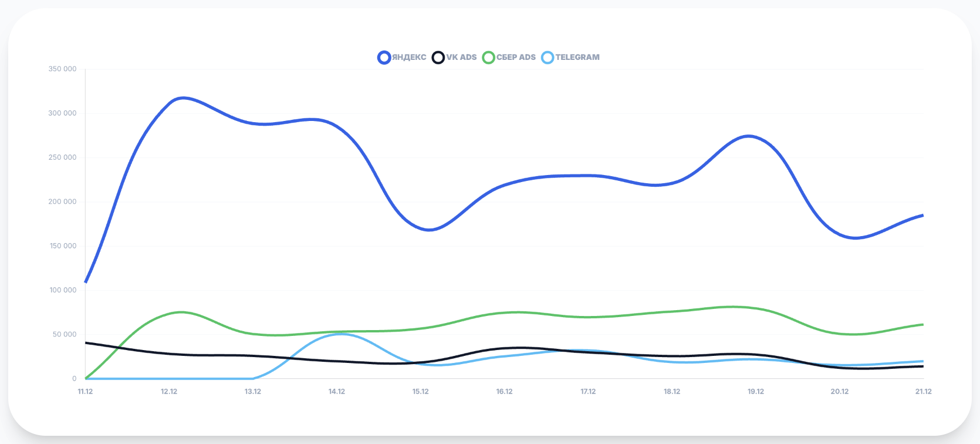Click the 12.12 x-axis date label

click(169, 392)
